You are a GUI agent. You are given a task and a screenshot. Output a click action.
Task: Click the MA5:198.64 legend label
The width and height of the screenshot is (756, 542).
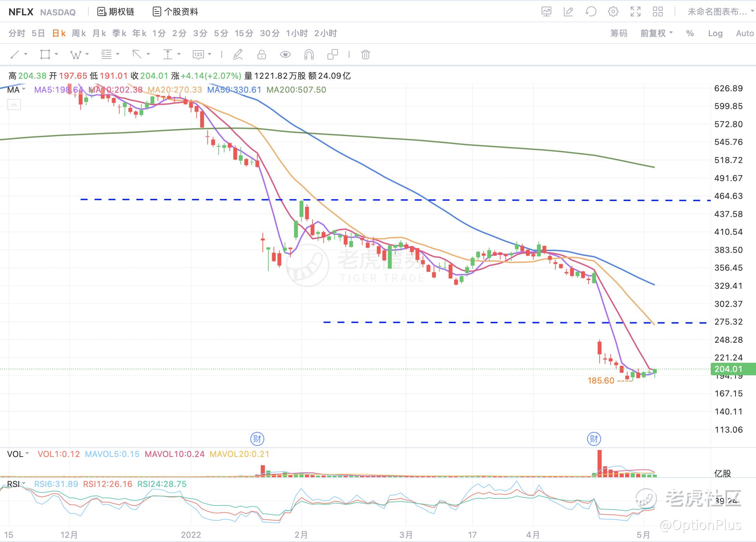(x=59, y=90)
